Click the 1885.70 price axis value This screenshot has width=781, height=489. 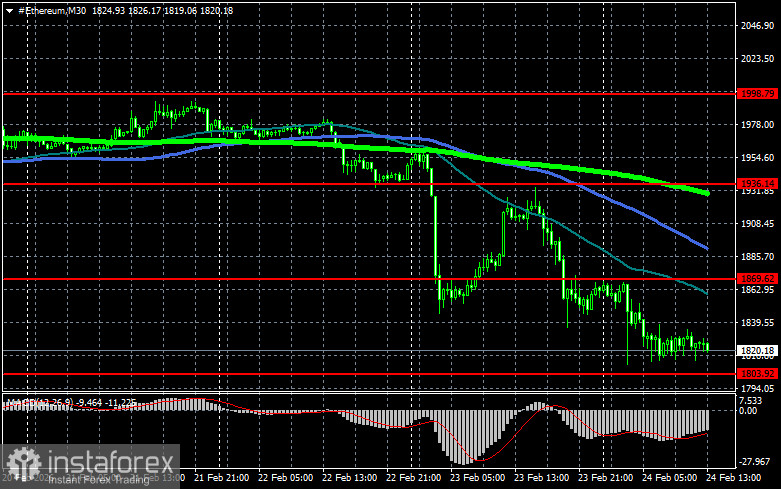pyautogui.click(x=757, y=256)
